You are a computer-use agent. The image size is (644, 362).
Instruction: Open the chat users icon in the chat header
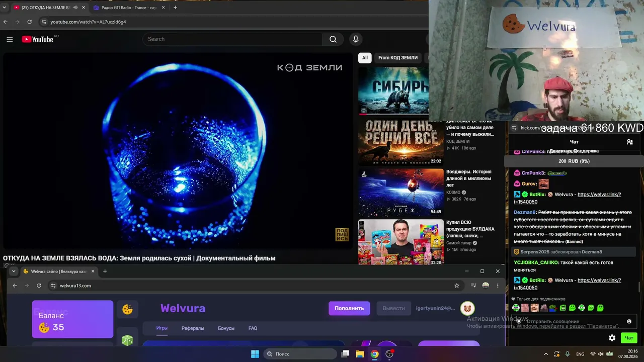click(x=629, y=142)
